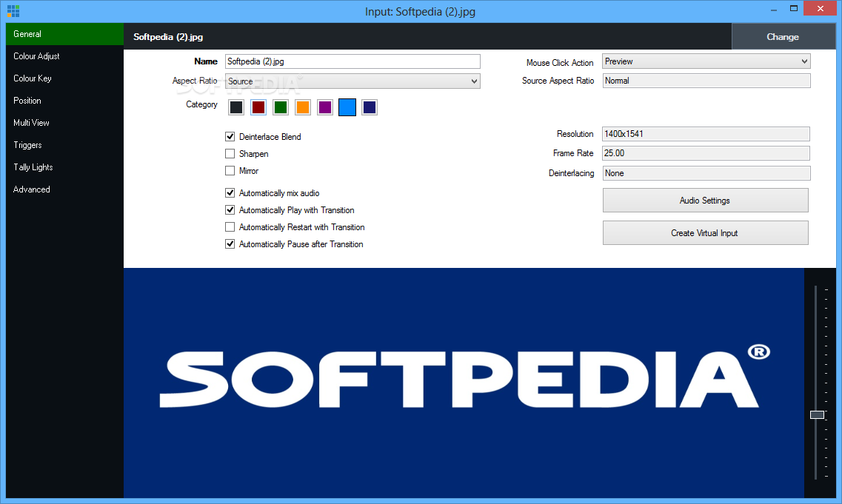Maximize the Input window

click(794, 9)
